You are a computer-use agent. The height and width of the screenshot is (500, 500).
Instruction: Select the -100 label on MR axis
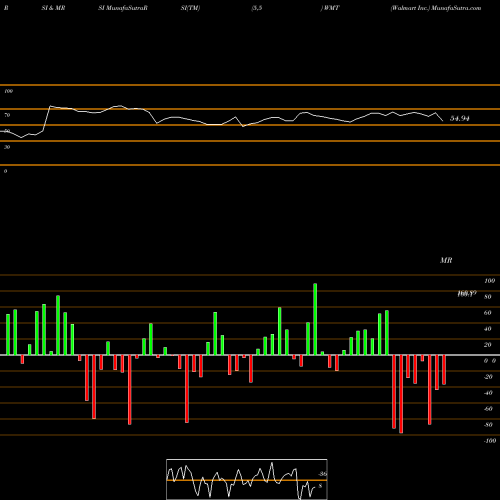coord(490,441)
